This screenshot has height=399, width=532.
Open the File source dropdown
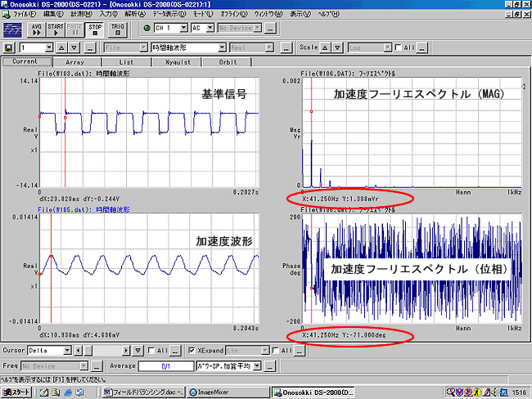tap(143, 47)
